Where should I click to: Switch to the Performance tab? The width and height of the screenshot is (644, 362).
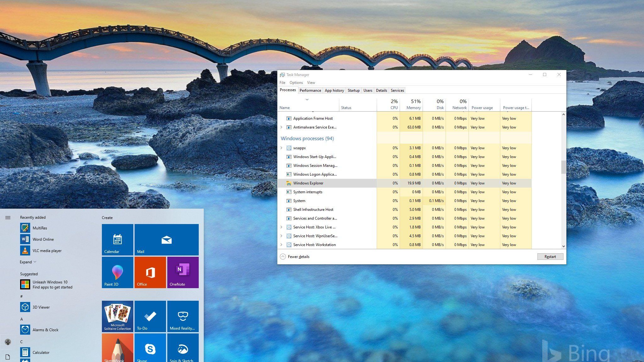click(x=310, y=90)
